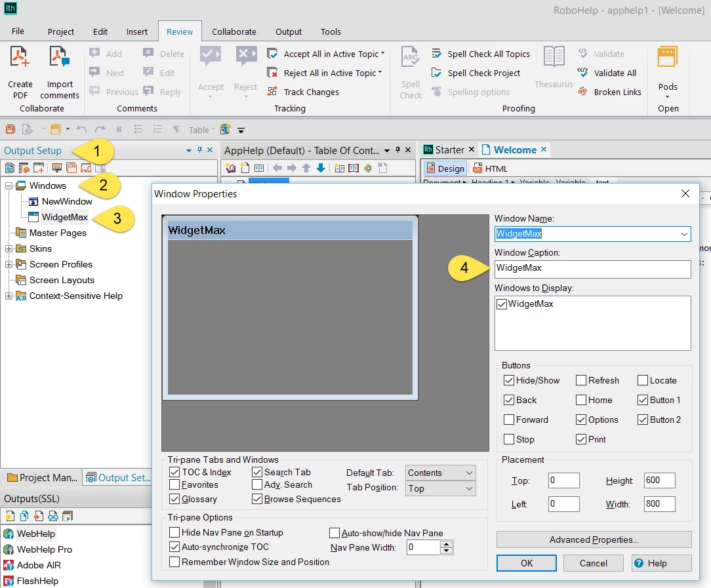Expand the Screen Profiles tree node
This screenshot has width=711, height=588.
[x=9, y=265]
